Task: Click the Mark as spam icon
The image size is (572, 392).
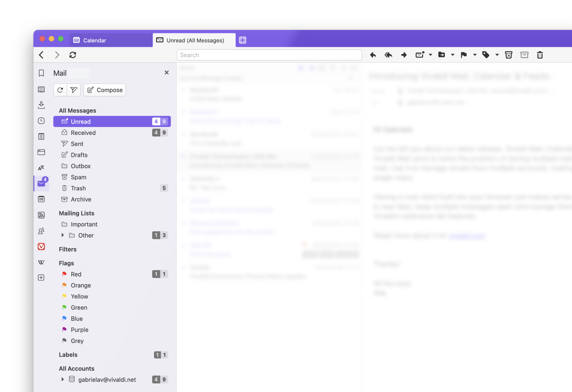Action: (x=509, y=55)
